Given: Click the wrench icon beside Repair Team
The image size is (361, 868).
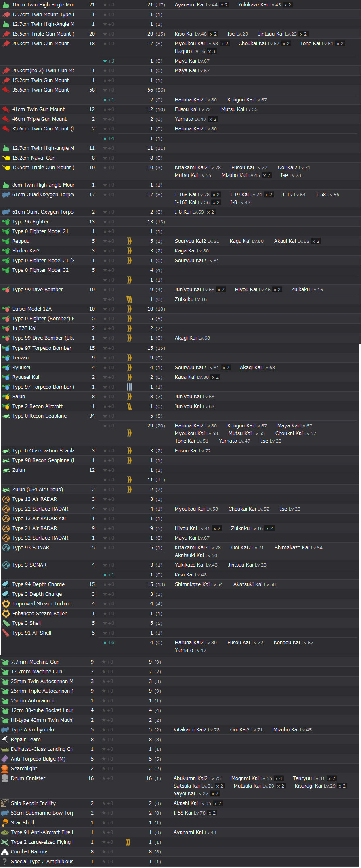Looking at the screenshot, I should pyautogui.click(x=5, y=740).
